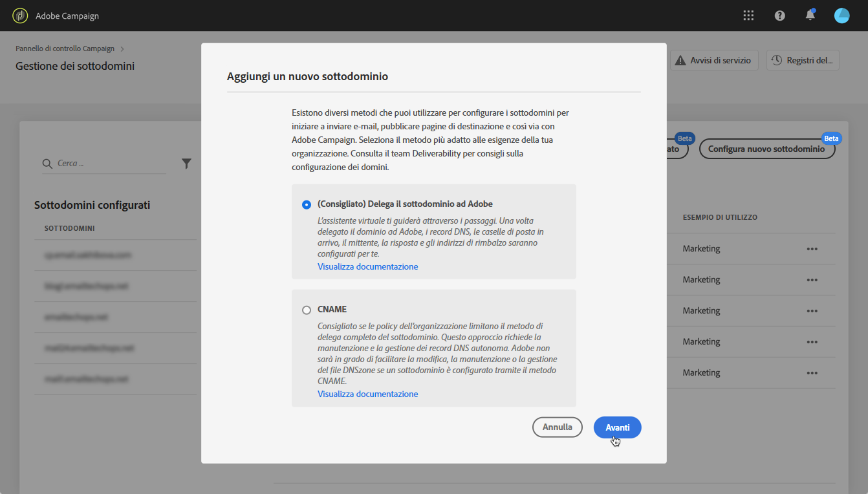The width and height of the screenshot is (868, 494).
Task: Click the Sottodomini configurati heading
Action: (92, 205)
